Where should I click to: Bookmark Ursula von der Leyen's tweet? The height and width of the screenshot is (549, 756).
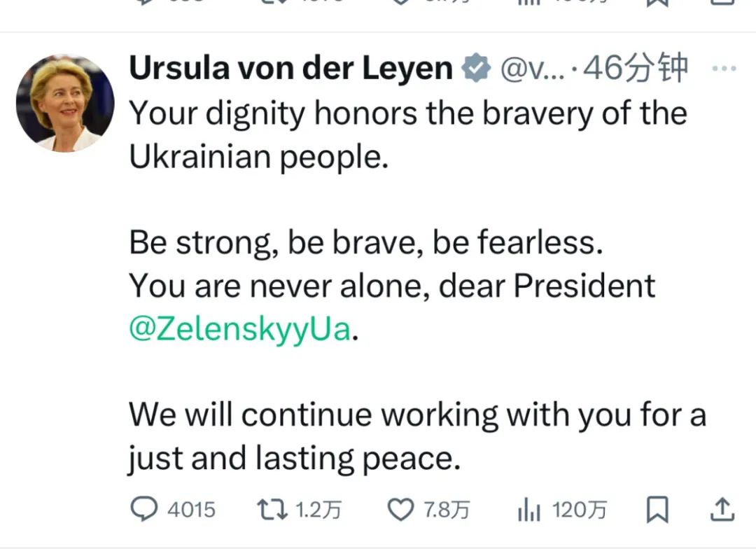click(x=657, y=510)
